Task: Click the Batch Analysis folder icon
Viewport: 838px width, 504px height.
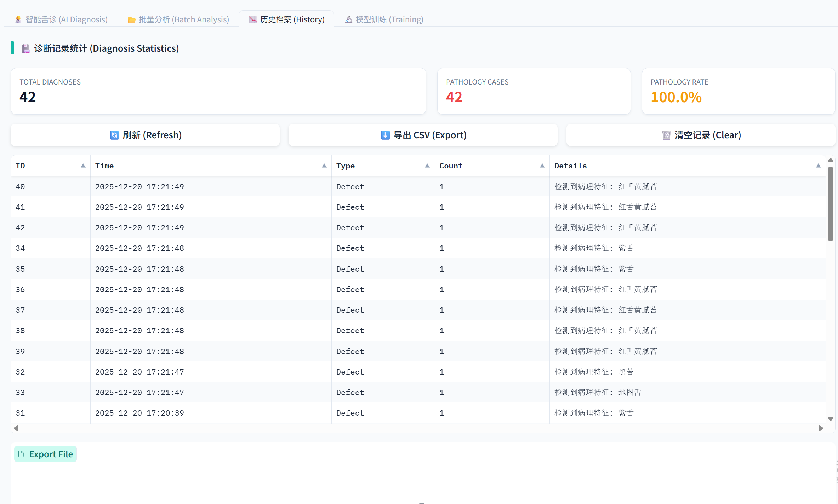Action: tap(132, 20)
